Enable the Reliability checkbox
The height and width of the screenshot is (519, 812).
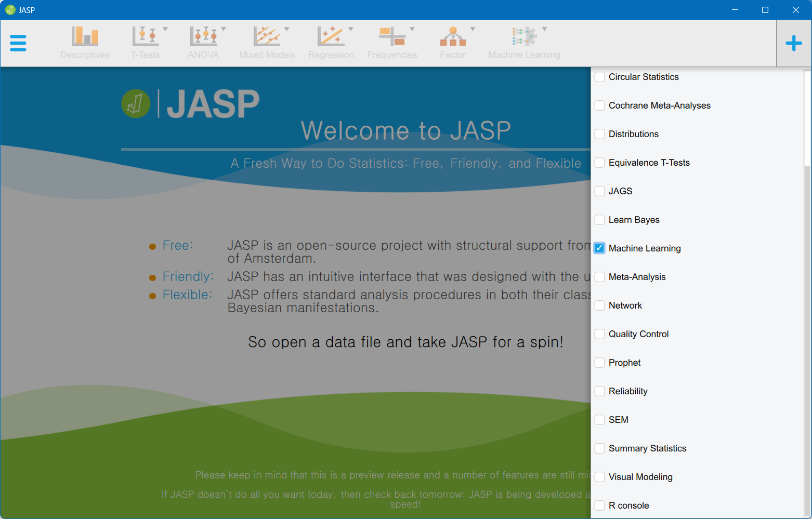pos(599,391)
